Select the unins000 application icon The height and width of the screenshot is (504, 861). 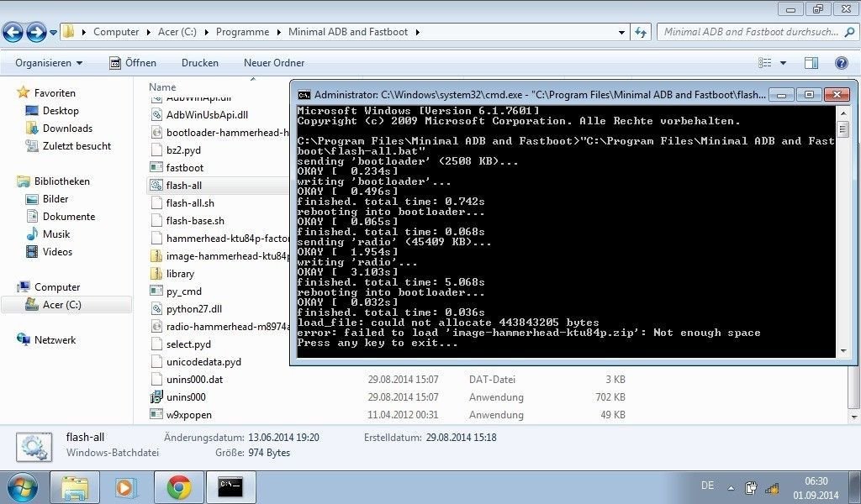point(156,397)
